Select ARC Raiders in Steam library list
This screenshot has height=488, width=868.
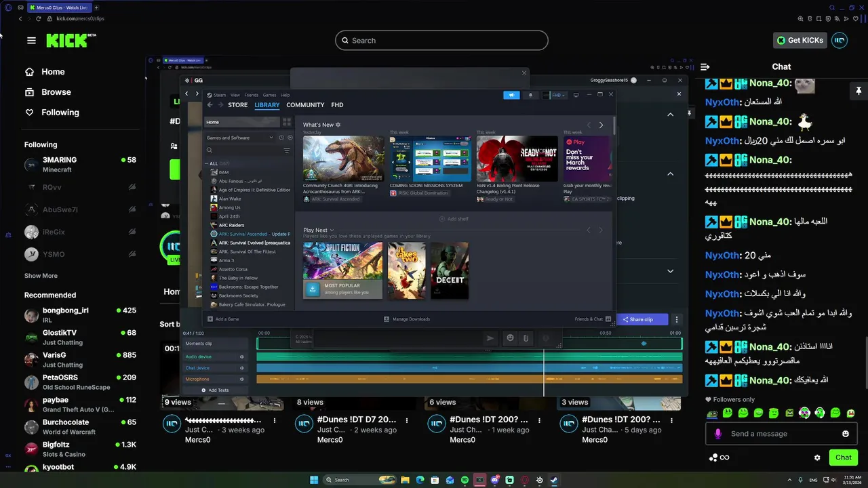tap(231, 225)
